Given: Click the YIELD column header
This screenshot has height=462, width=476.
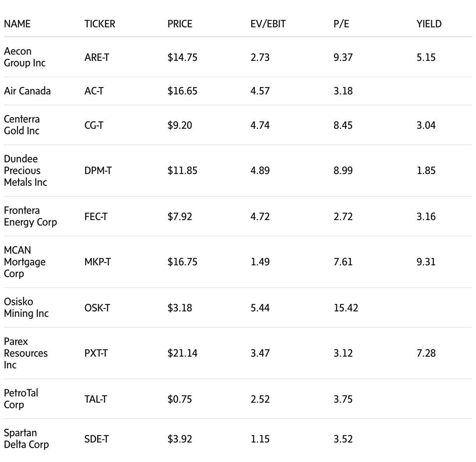Looking at the screenshot, I should pyautogui.click(x=429, y=24).
